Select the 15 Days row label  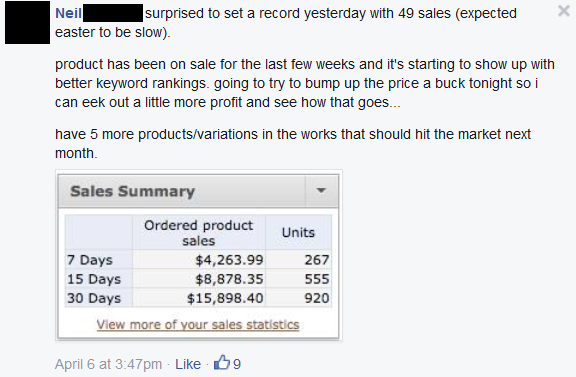coord(94,279)
